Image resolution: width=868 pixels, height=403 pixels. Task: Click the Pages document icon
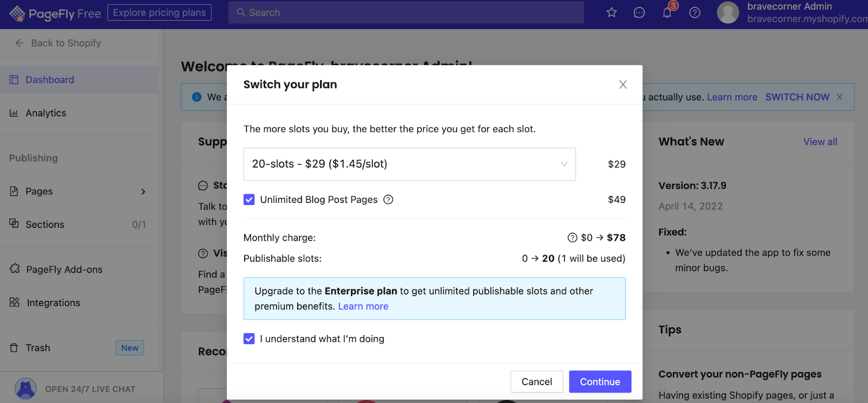(x=14, y=191)
